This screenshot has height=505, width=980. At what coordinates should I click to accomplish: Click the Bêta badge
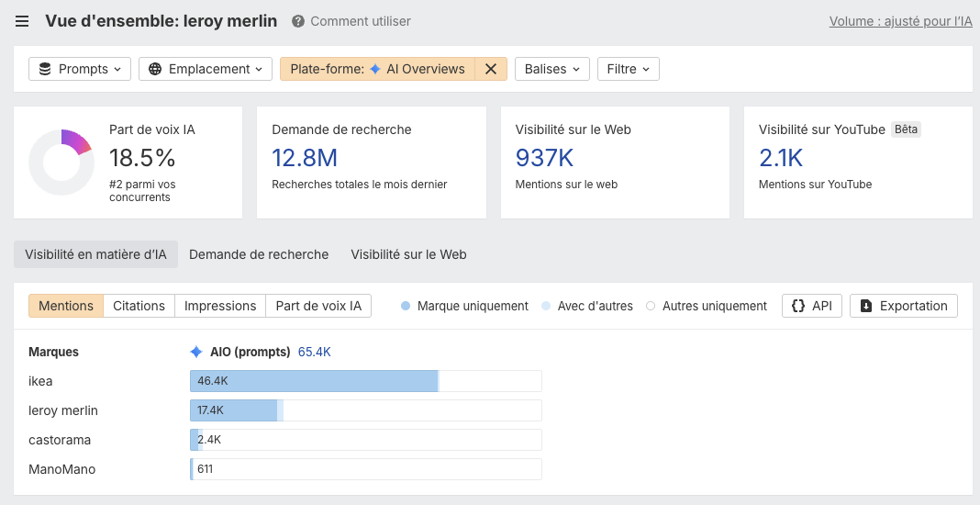tap(906, 129)
